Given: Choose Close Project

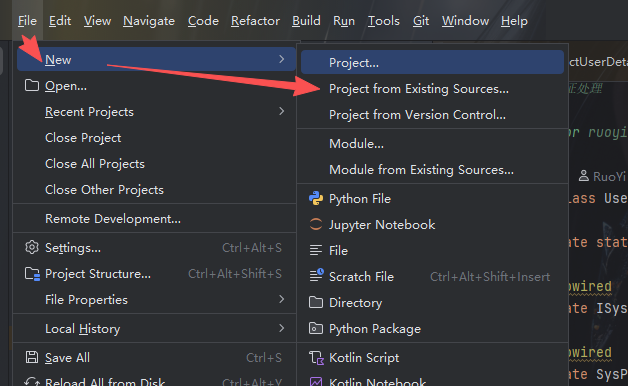Looking at the screenshot, I should [x=155, y=137].
